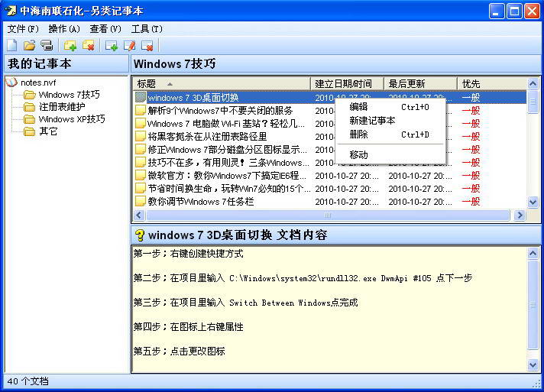This screenshot has height=392, width=544.
Task: Select the note 技巧不在多,有用则灵
Action: 228,162
